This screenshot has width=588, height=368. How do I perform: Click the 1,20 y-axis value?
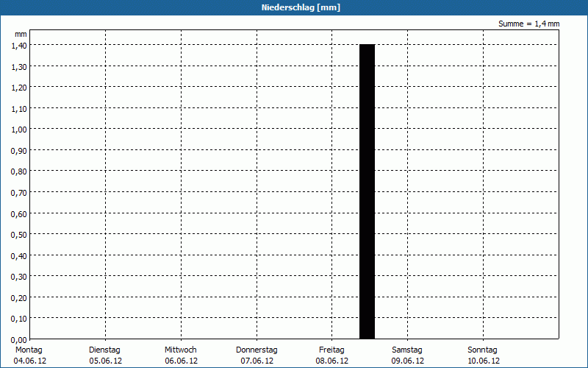tap(19, 88)
